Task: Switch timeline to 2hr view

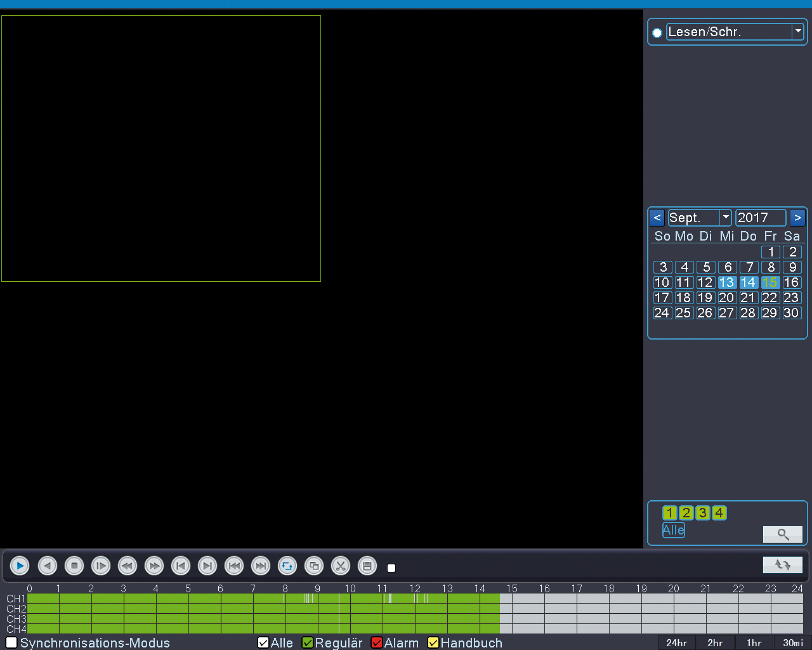Action: pyautogui.click(x=715, y=642)
